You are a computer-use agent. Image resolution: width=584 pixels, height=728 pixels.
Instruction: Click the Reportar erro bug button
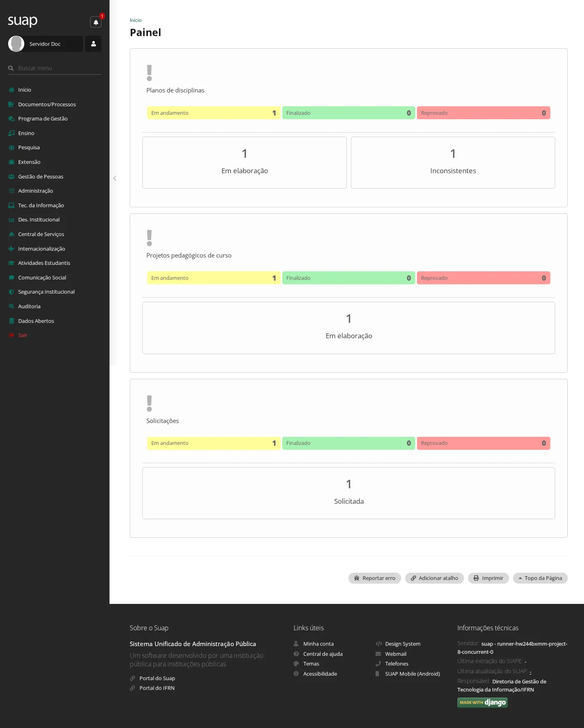(x=374, y=578)
